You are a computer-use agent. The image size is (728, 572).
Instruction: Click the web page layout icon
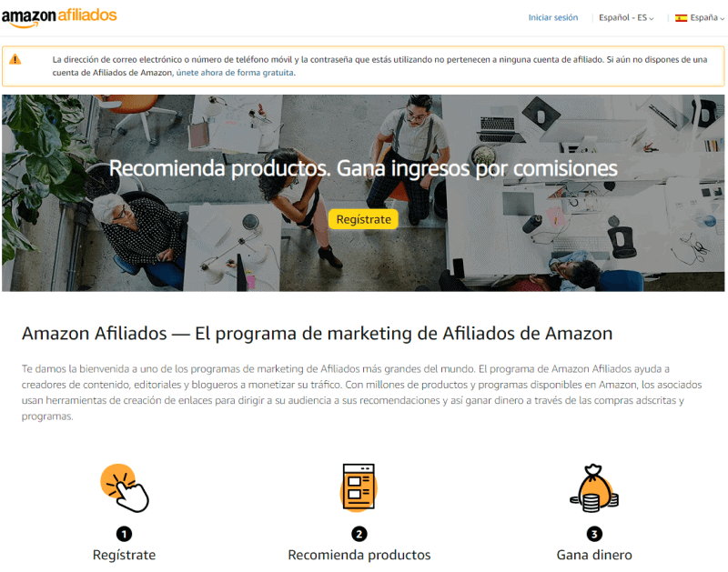(359, 487)
